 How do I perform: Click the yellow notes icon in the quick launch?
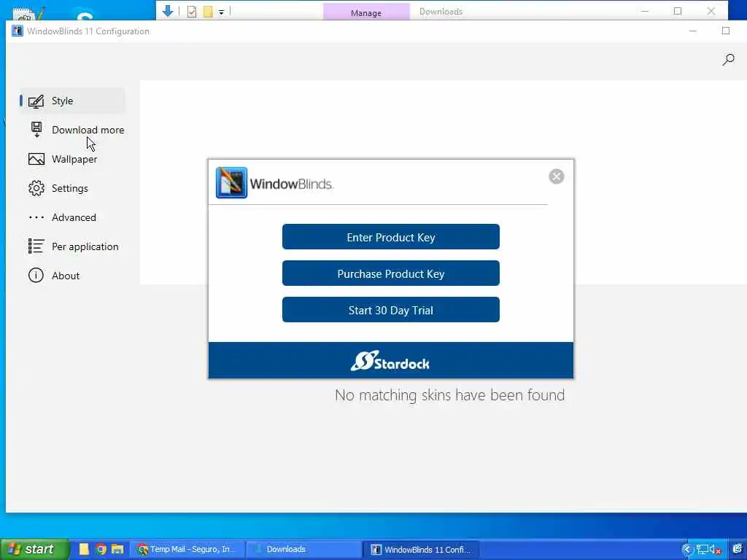85,549
